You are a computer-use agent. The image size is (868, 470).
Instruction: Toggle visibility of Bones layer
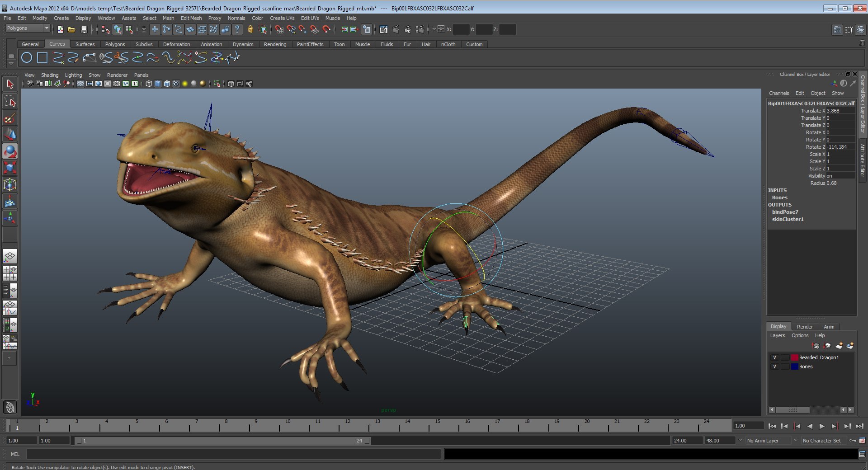774,367
